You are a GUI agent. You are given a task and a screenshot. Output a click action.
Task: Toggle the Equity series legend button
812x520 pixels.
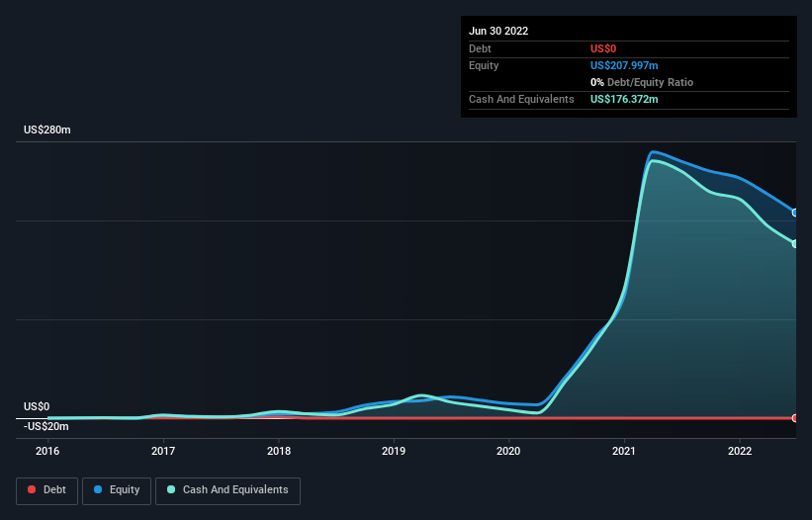(117, 490)
